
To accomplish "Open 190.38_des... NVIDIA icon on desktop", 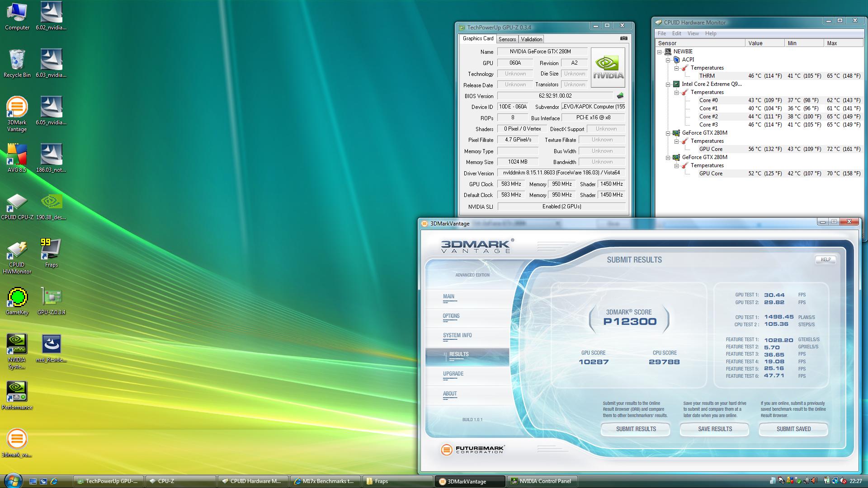I will tap(51, 207).
